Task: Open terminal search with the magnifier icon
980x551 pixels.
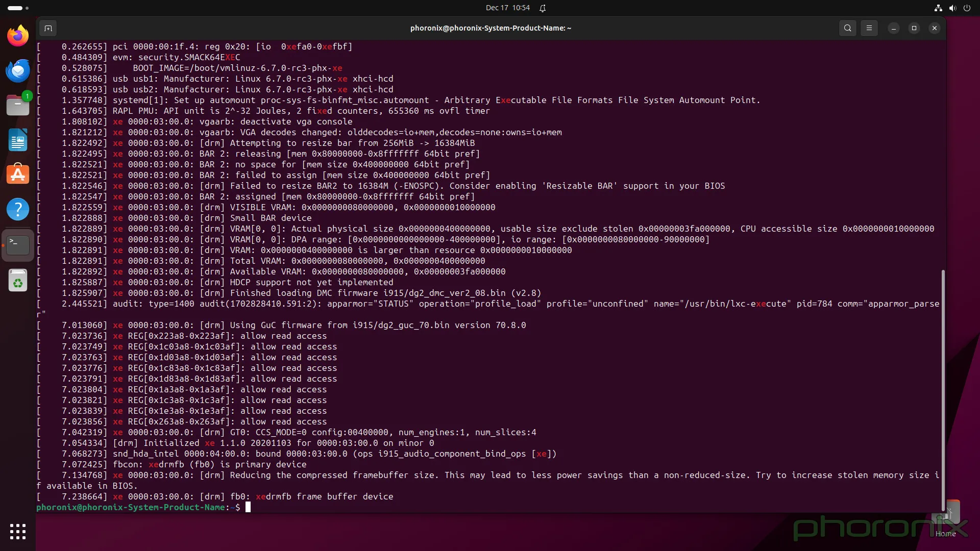Action: pos(847,28)
